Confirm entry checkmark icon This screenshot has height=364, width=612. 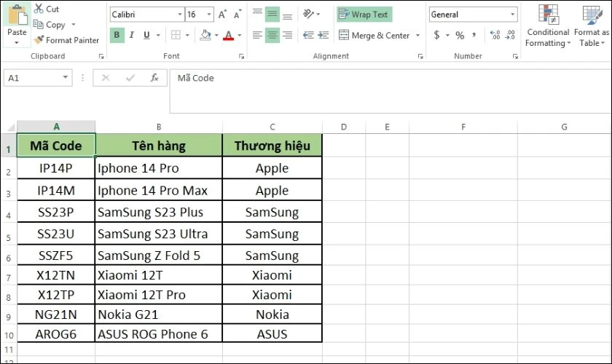(x=130, y=78)
